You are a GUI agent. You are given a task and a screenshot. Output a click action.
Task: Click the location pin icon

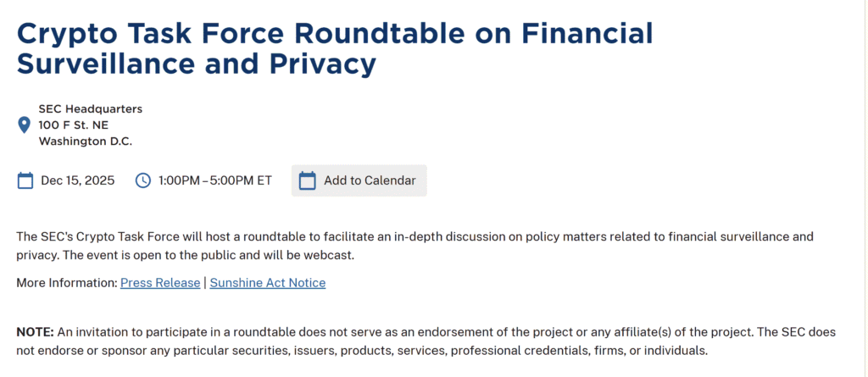pyautogui.click(x=25, y=125)
